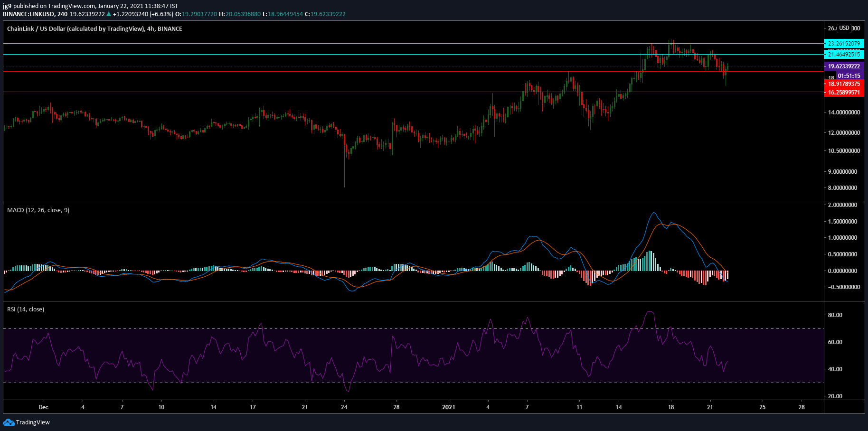868x431 pixels.
Task: Click the 11 date label on time axis
Action: pos(579,407)
